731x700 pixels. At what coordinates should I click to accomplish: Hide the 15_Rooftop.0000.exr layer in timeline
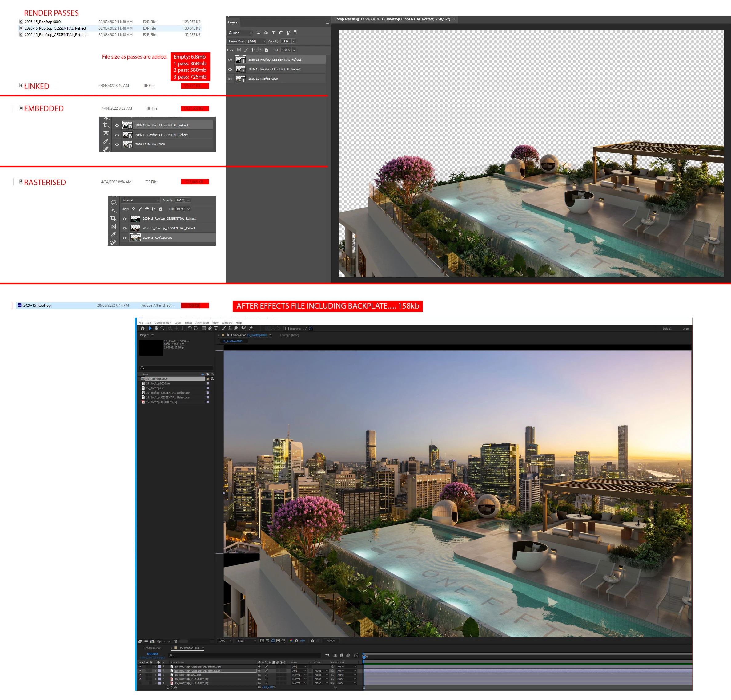tap(140, 675)
